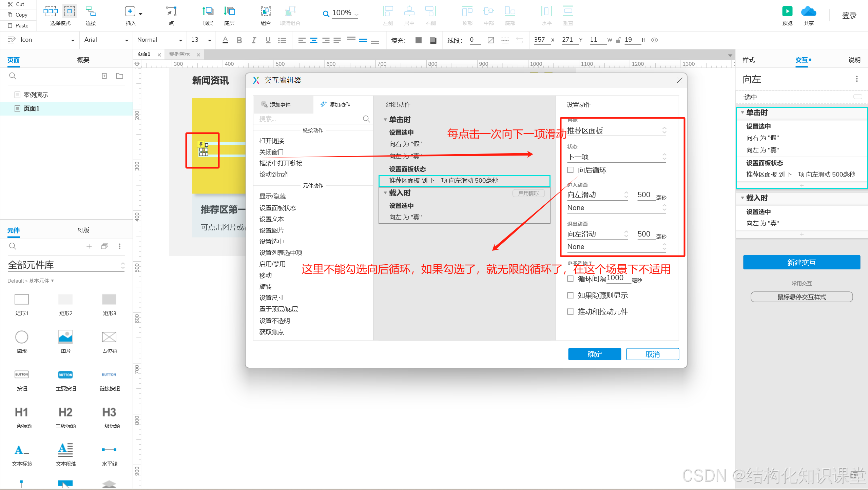Open the Normal font style dropdown
The image size is (868, 490).
pos(159,40)
